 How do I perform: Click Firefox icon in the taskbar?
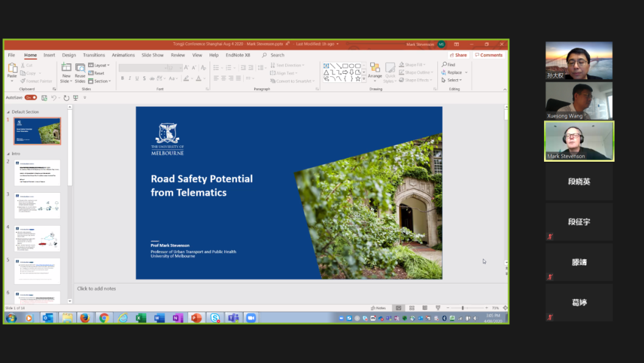(x=85, y=318)
